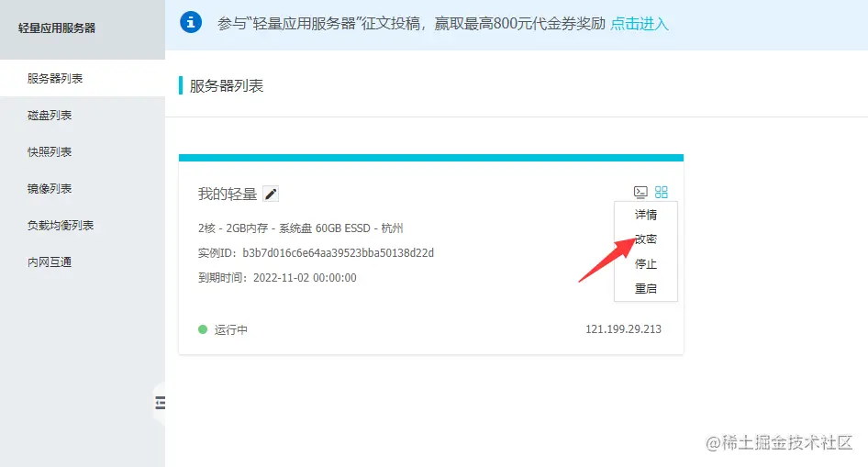Collapse the sidebar with the fold icon
This screenshot has height=467, width=868.
pos(160,402)
